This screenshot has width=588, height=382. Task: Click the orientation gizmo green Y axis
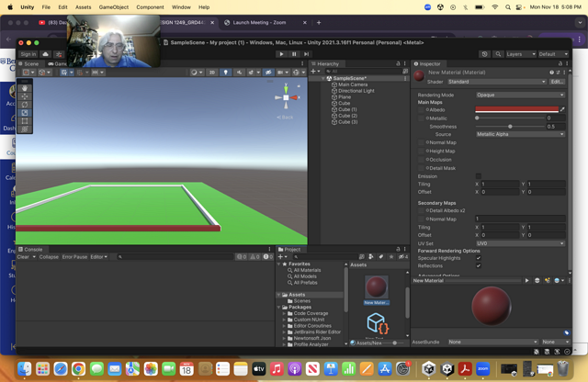click(x=286, y=89)
